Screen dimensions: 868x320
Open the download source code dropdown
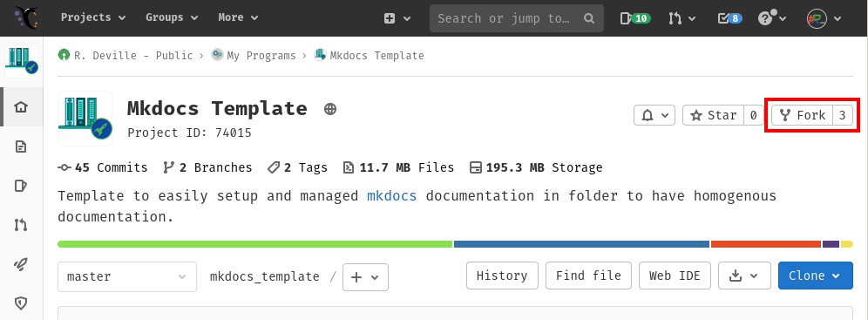(x=744, y=276)
